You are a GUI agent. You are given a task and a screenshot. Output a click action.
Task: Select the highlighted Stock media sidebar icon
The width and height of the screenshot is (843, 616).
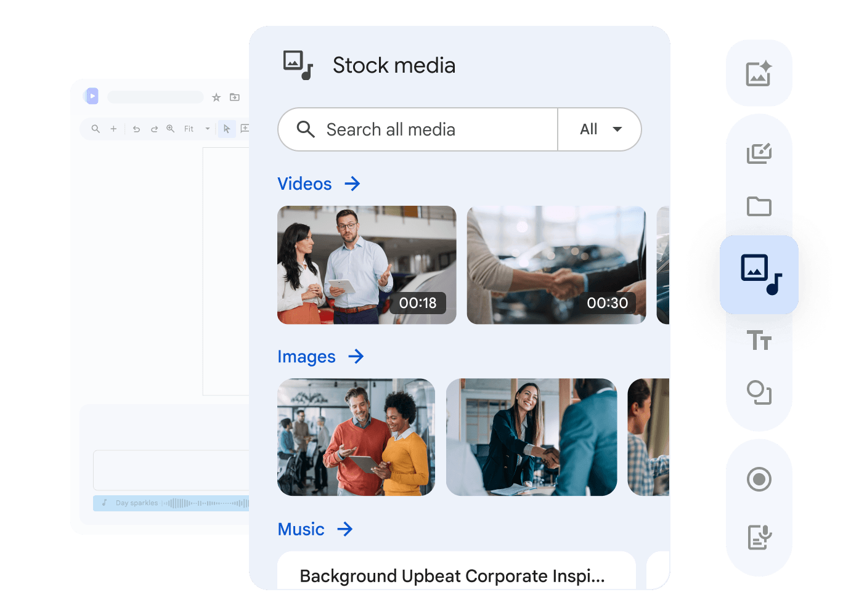tap(759, 275)
